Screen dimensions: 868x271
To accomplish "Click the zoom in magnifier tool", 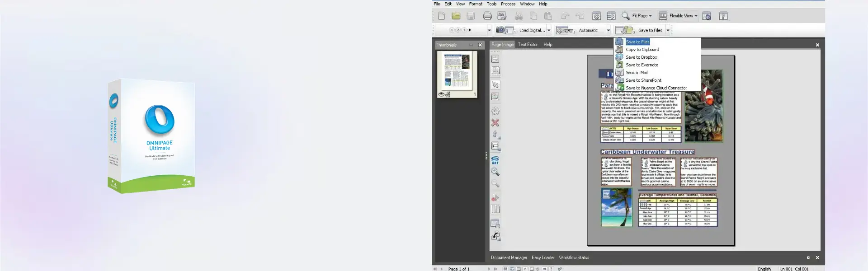I will pos(495,172).
